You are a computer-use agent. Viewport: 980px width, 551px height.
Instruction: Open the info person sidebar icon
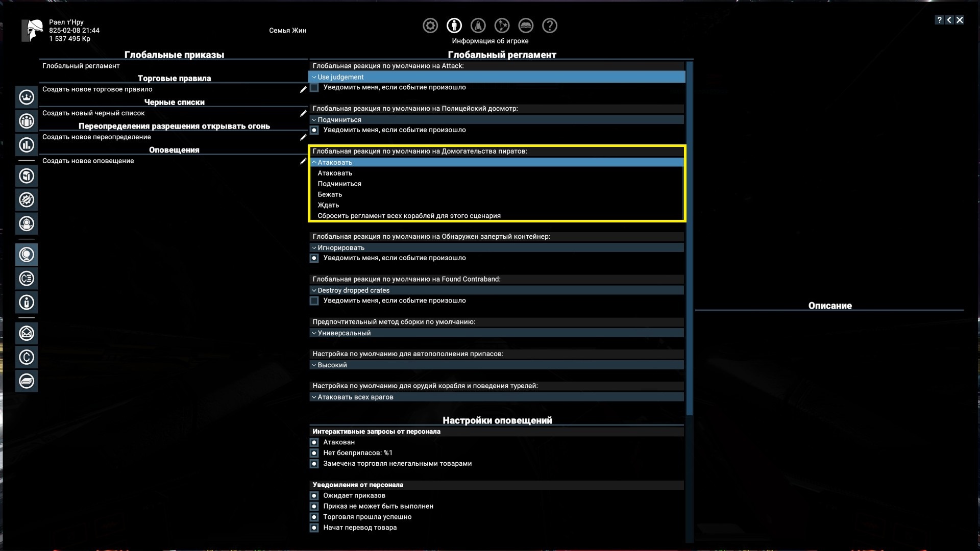point(27,303)
